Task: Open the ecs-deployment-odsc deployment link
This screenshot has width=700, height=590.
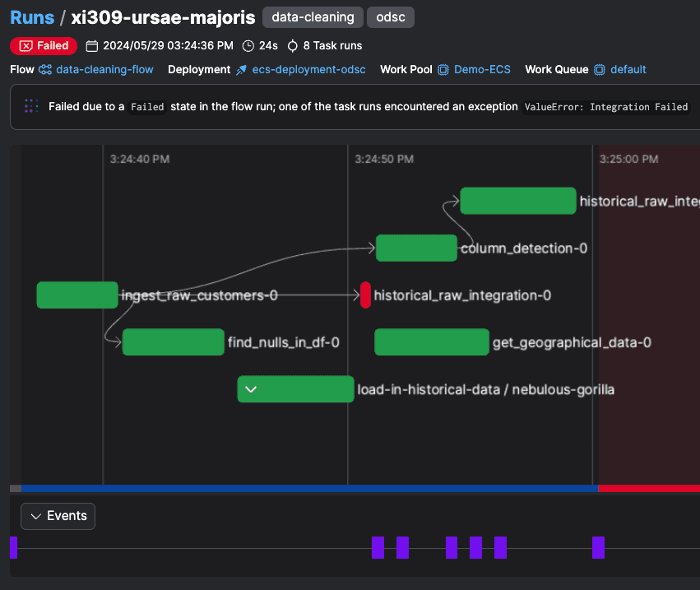Action: click(x=308, y=70)
